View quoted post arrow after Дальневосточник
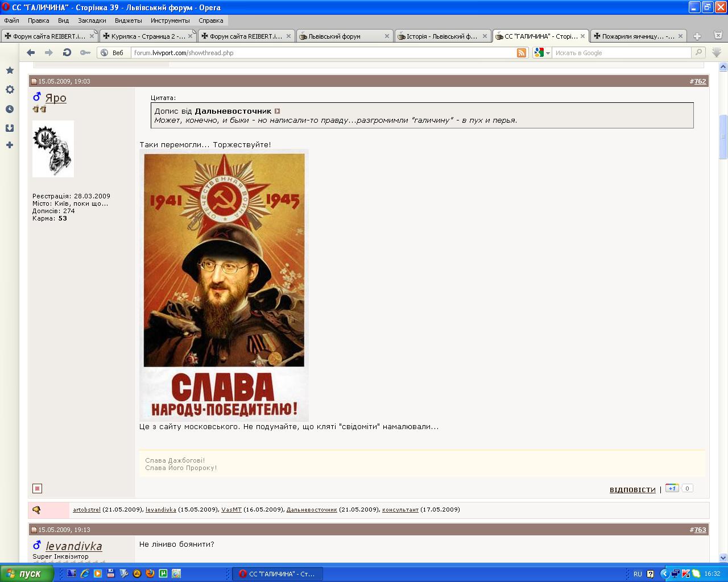728x582 pixels. click(278, 111)
